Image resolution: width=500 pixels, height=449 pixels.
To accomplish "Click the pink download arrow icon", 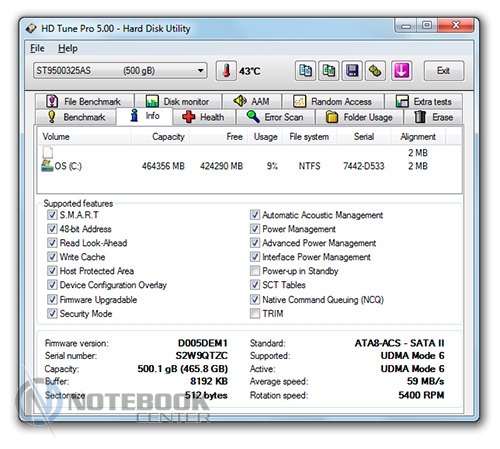I will 401,71.
